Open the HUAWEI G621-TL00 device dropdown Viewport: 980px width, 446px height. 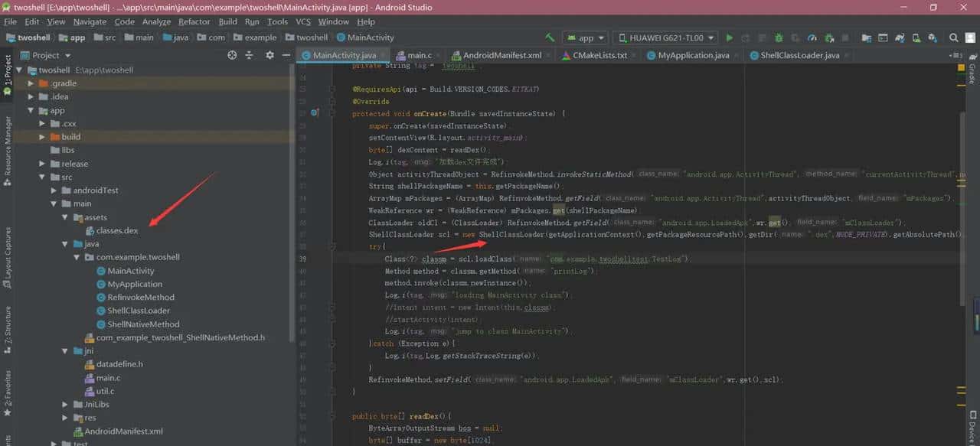(665, 37)
